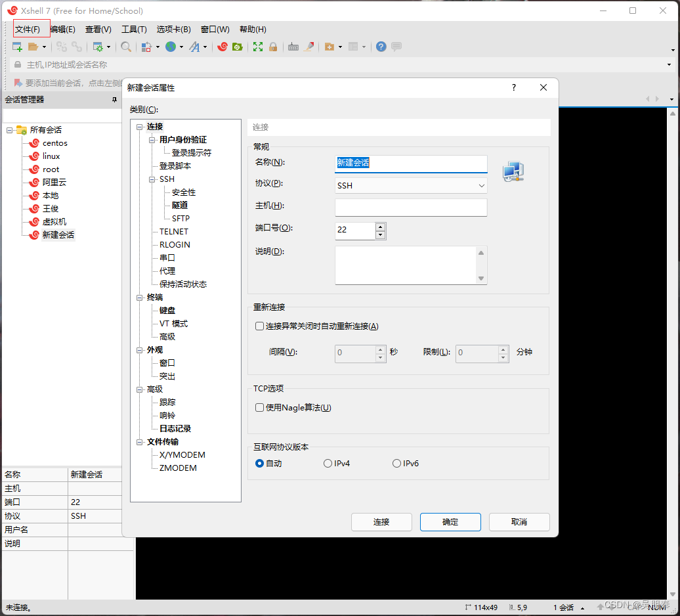Select the IPv4 radio button
Image resolution: width=680 pixels, height=616 pixels.
tap(328, 463)
